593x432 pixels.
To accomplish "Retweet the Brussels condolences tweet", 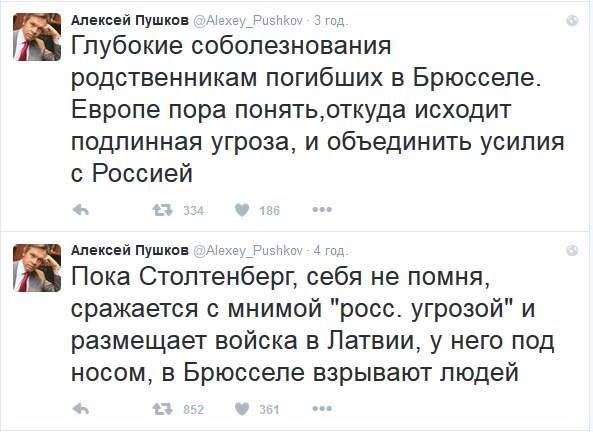I will pos(163,210).
